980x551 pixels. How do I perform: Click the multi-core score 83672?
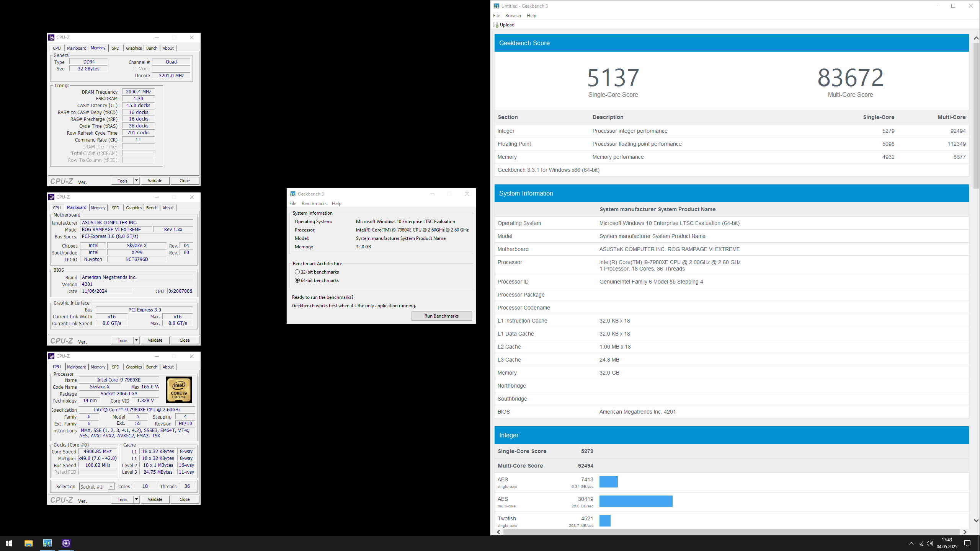[850, 78]
